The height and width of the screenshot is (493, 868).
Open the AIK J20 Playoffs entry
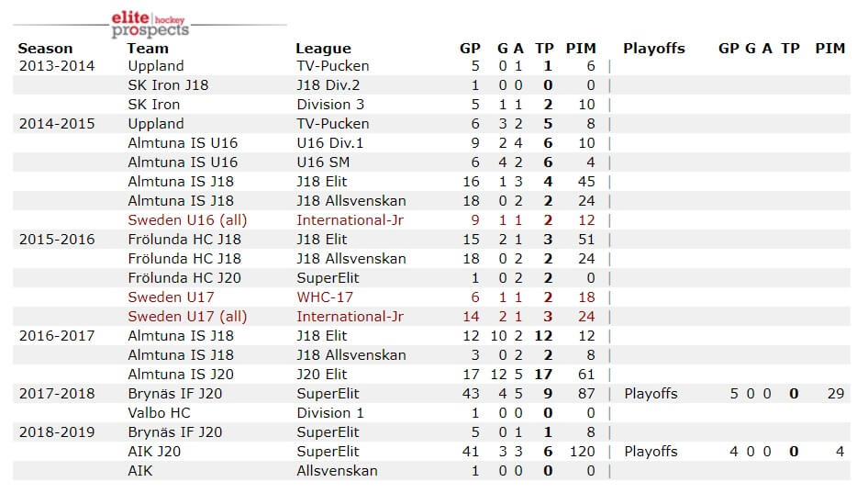coord(651,452)
